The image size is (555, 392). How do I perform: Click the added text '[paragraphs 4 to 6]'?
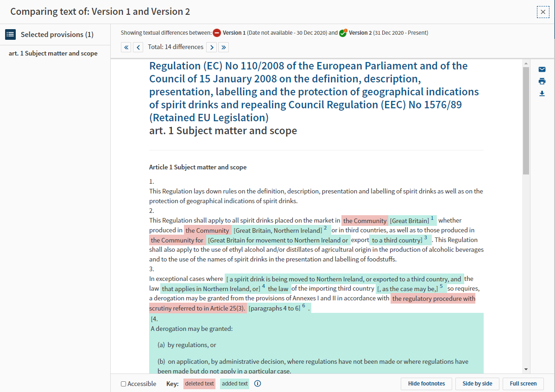(x=274, y=308)
